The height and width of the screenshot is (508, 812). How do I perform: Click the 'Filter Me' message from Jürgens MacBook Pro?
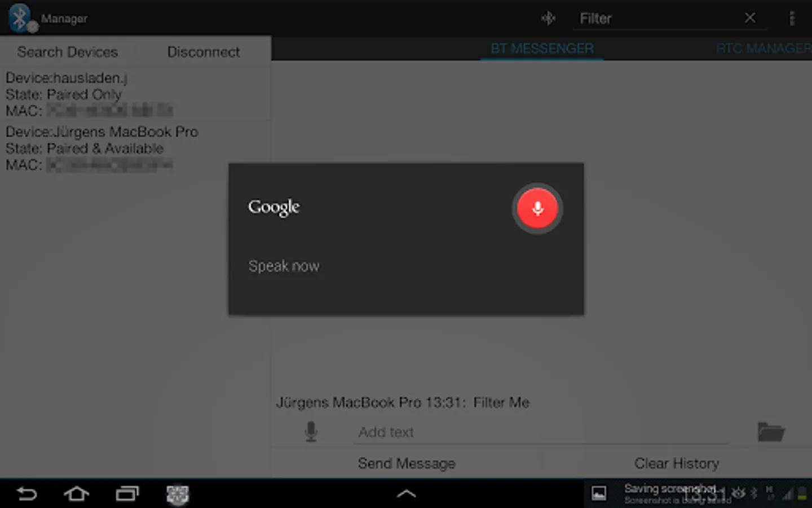(403, 402)
